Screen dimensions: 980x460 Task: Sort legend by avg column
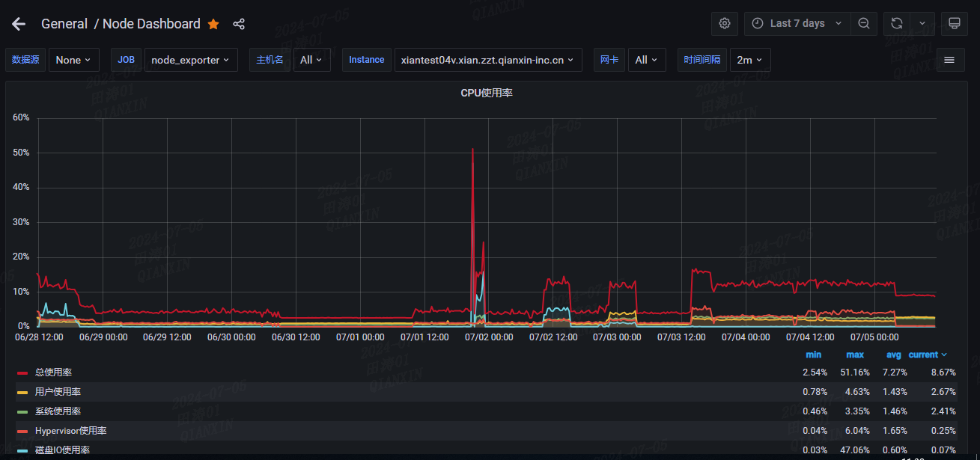click(x=892, y=355)
